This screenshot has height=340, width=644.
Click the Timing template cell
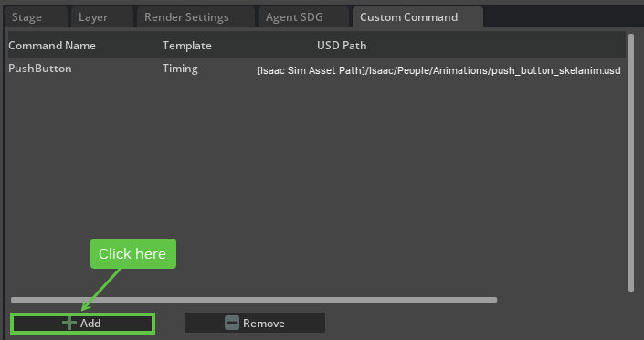click(x=180, y=69)
